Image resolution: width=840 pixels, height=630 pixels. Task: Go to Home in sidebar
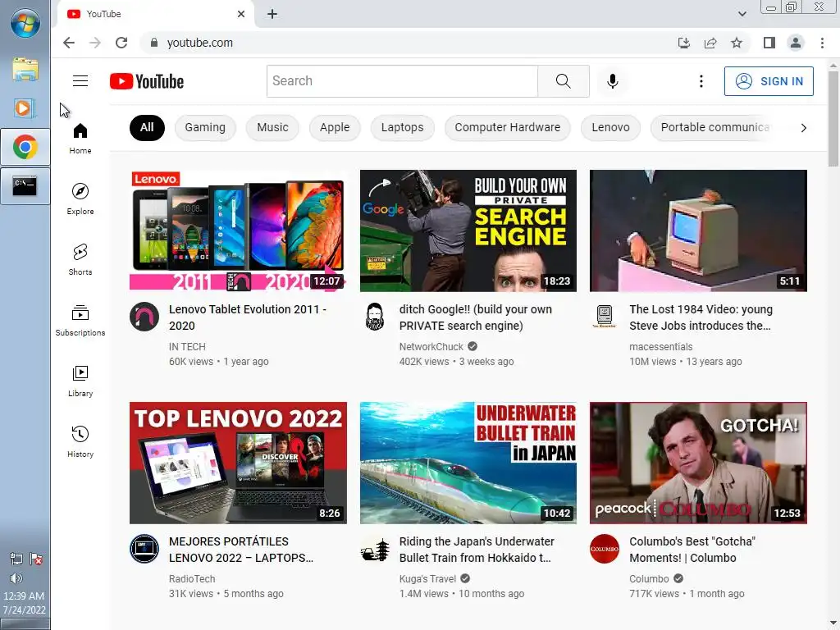(80, 139)
